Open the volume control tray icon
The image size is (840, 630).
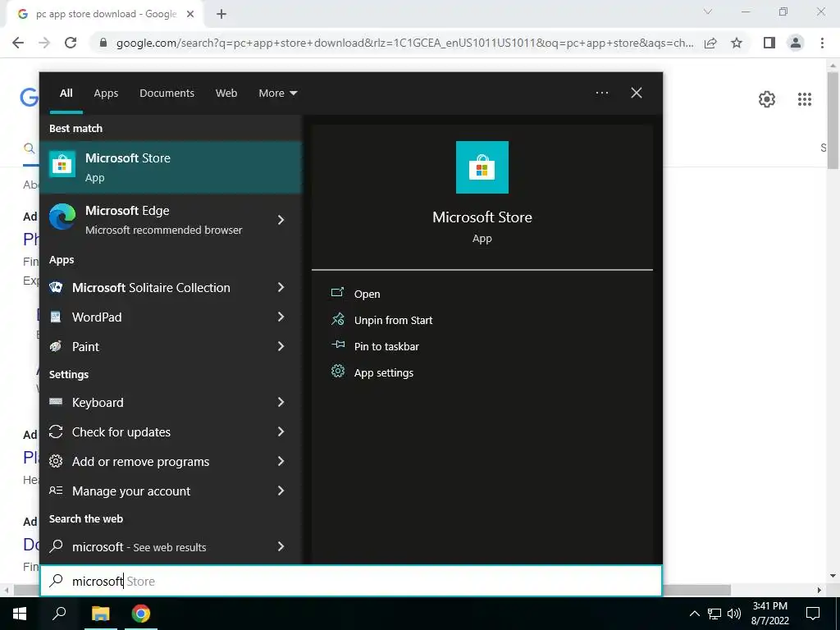click(x=734, y=614)
